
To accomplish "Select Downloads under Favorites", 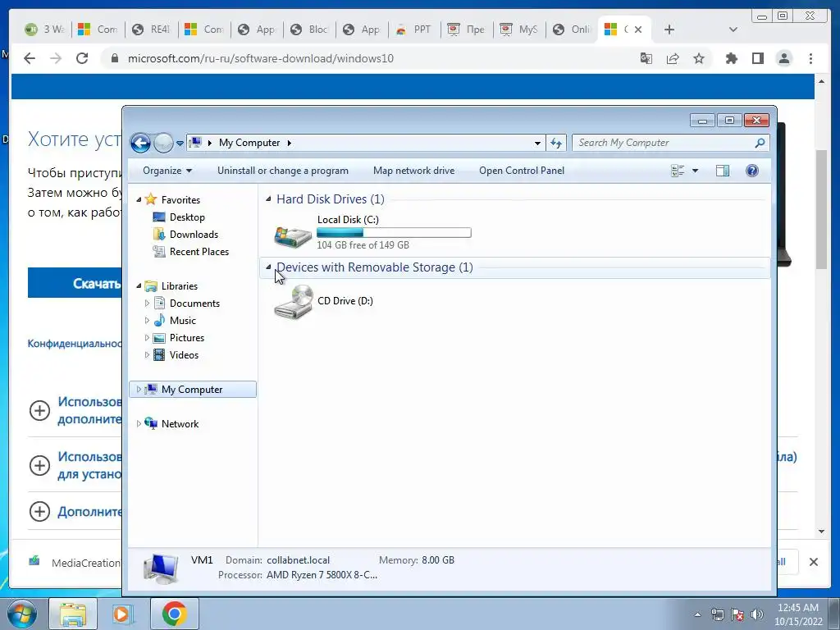I will coord(194,234).
